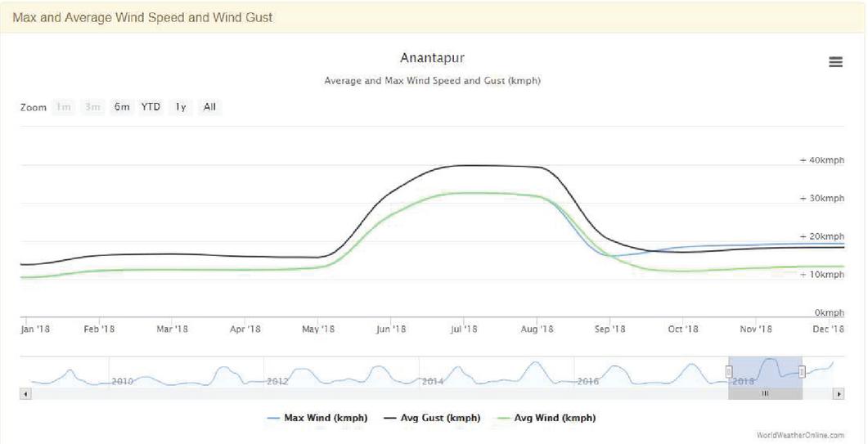Click the horizontal scrollbar thumb

coord(765,394)
